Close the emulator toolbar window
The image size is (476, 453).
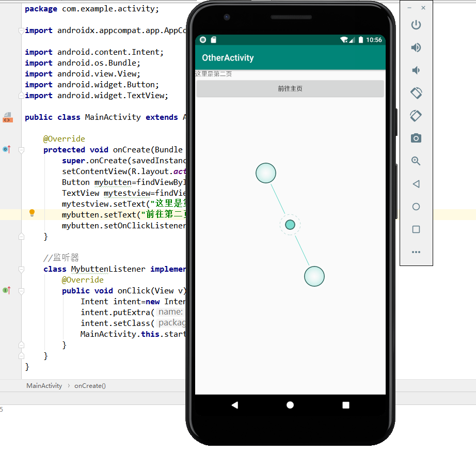[x=423, y=8]
